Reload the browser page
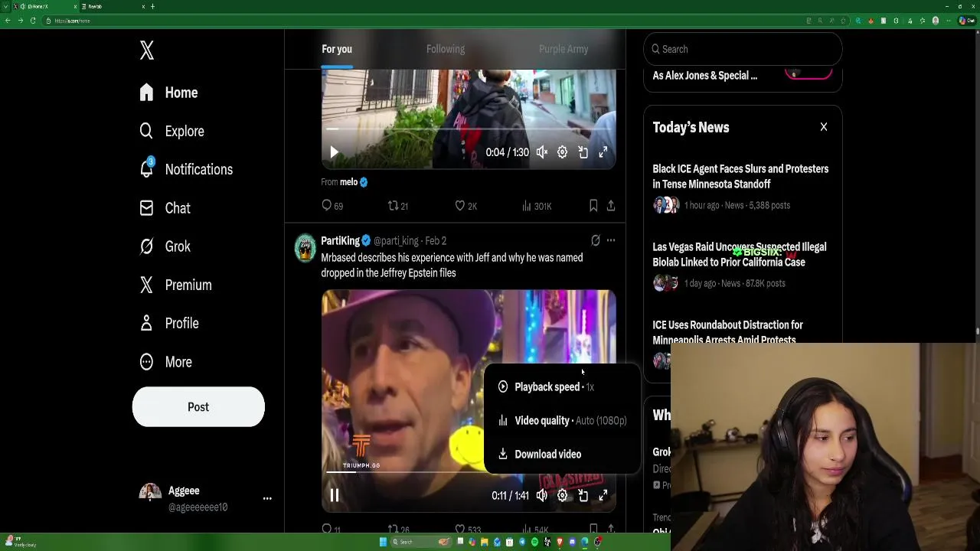This screenshot has height=551, width=980. pos(33,21)
